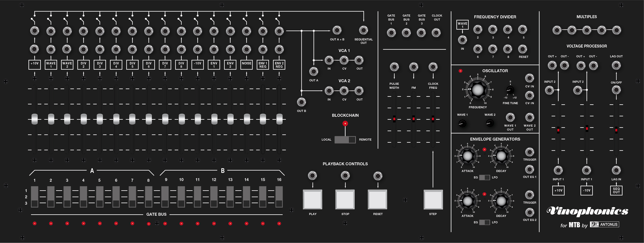Click the jack above the PLAY button
The image size is (644, 243).
click(x=312, y=175)
